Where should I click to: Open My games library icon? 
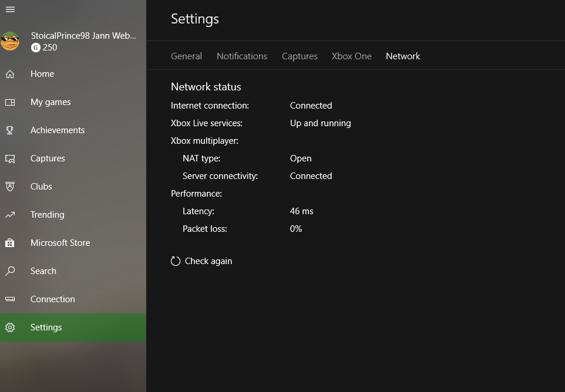(x=10, y=102)
